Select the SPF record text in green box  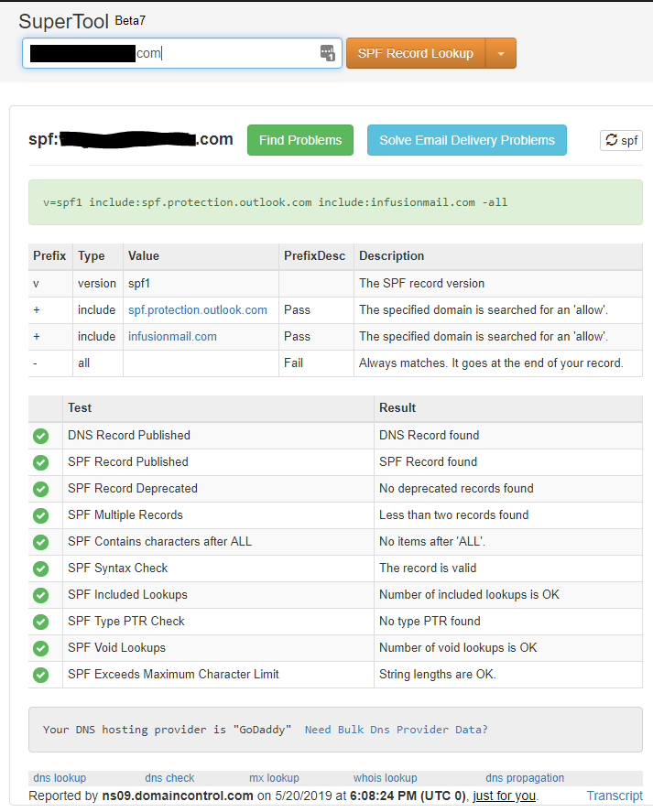pos(275,202)
